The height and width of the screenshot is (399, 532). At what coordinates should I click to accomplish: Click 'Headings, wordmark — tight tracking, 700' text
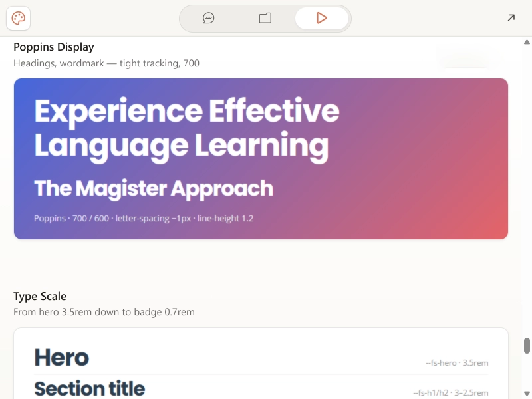[106, 63]
